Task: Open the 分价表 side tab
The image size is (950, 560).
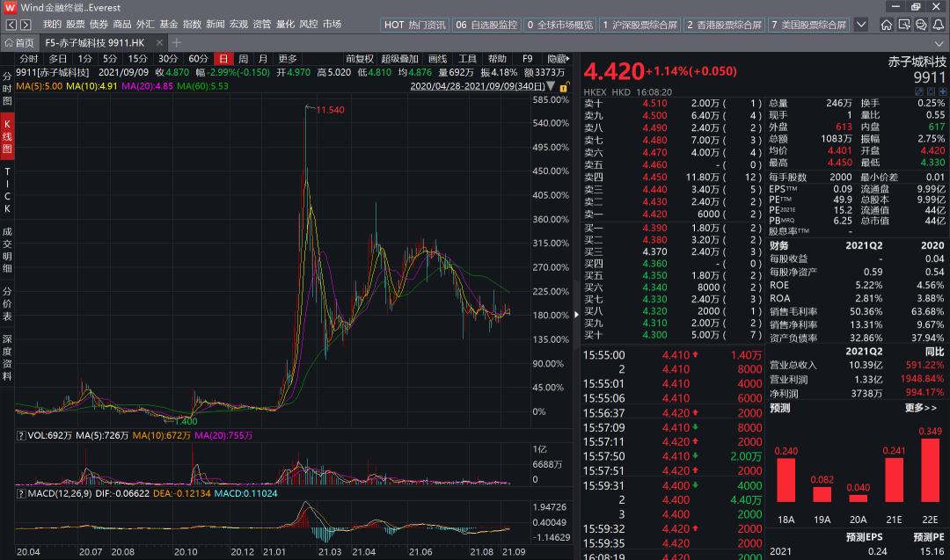Action: 7,304
